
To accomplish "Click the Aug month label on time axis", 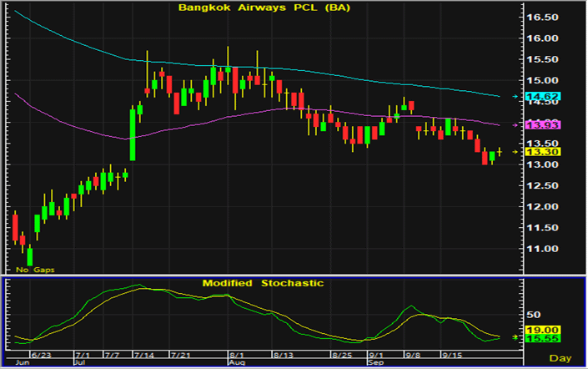I will click(x=236, y=363).
